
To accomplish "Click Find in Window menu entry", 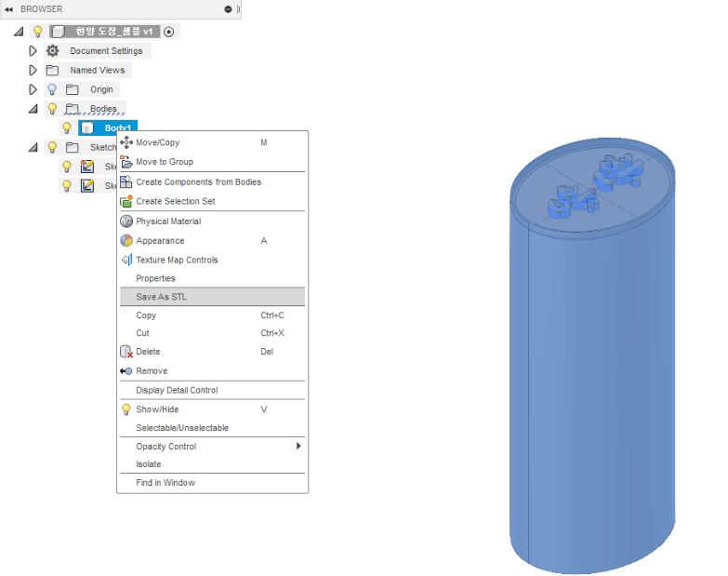I will 165,483.
